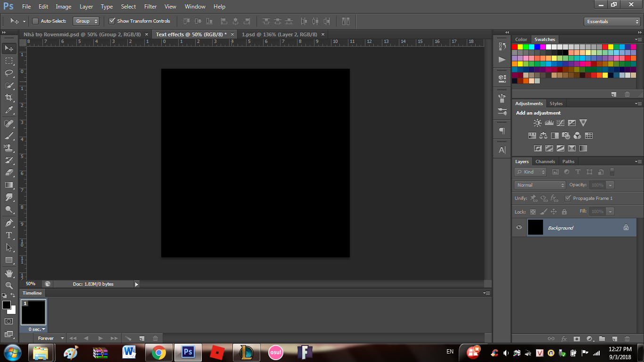Hide the Background layer visibility eye

point(519,228)
